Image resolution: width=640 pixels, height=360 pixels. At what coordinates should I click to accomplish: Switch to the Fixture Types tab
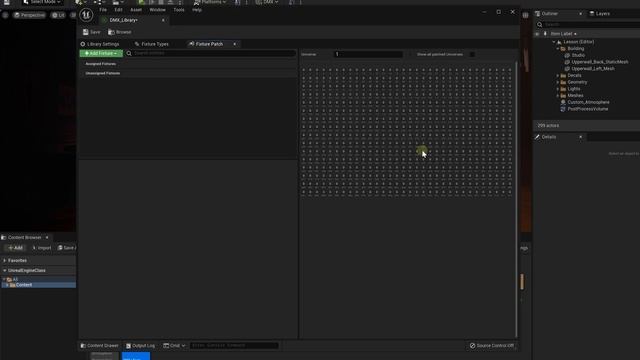click(x=151, y=44)
